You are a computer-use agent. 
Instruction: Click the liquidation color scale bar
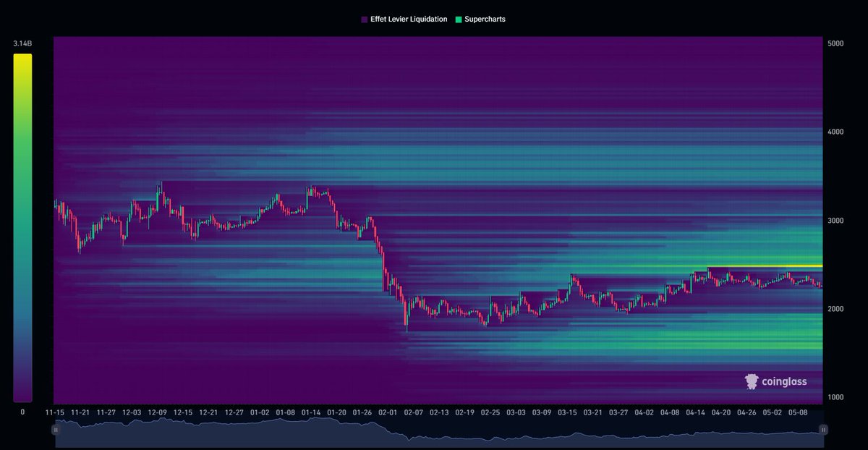tap(22, 228)
